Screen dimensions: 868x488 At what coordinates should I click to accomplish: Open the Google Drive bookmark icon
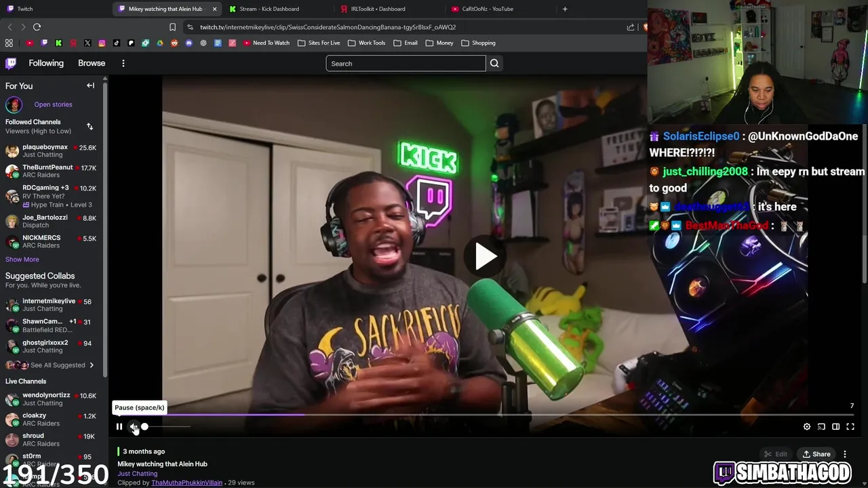click(x=160, y=43)
